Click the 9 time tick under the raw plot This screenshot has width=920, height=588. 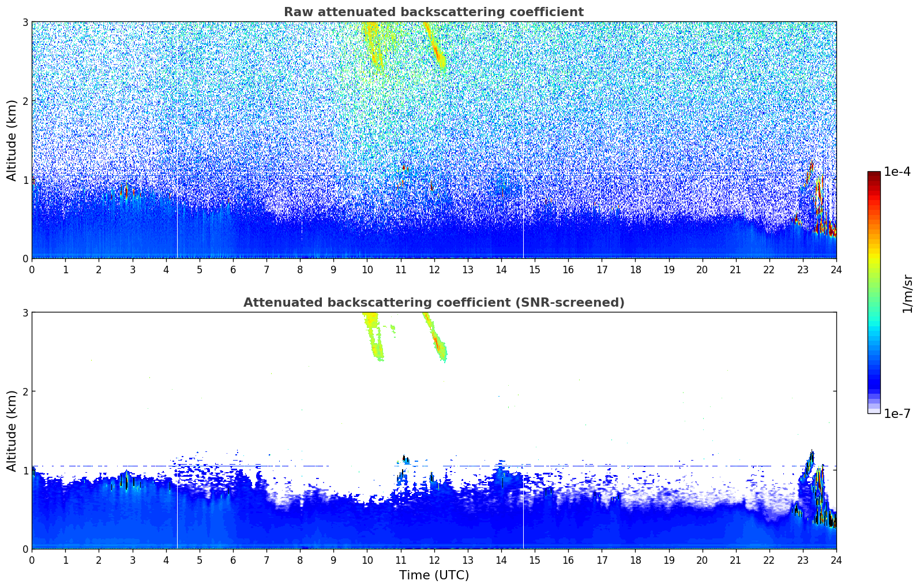tap(333, 269)
